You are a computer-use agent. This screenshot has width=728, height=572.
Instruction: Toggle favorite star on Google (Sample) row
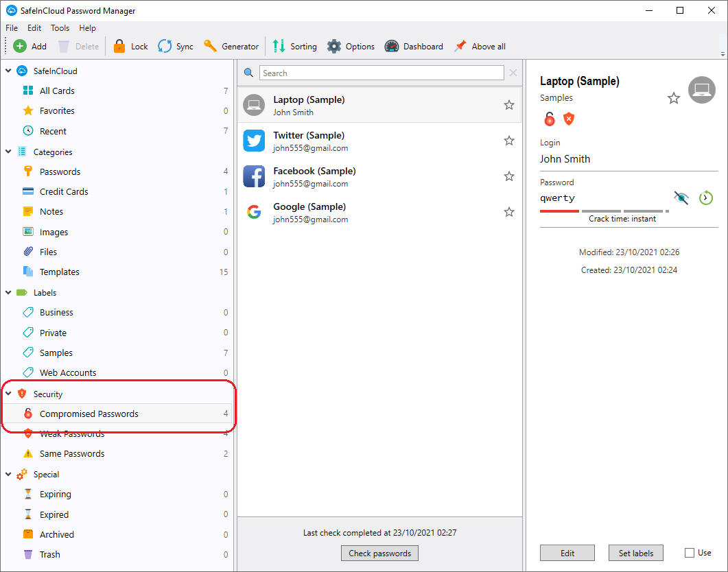coord(509,212)
